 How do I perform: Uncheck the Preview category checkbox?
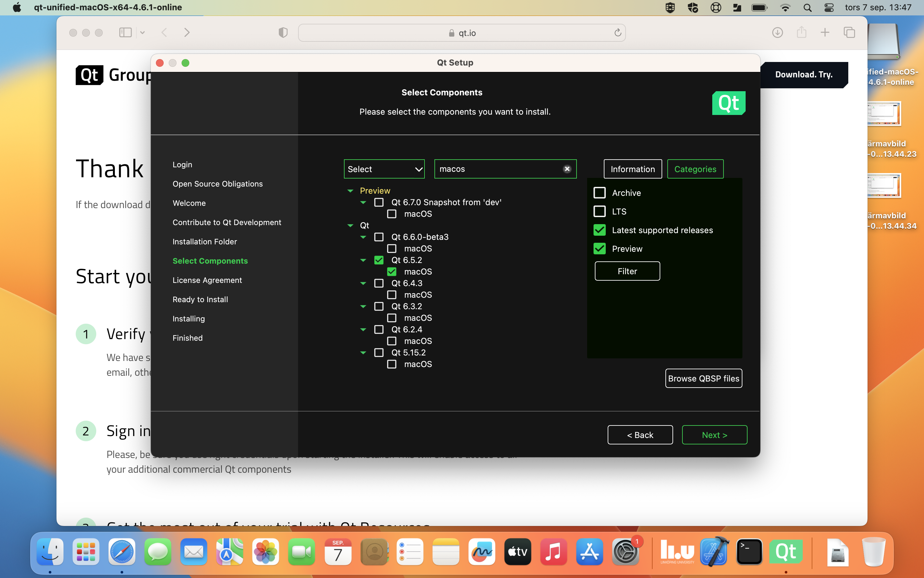599,249
